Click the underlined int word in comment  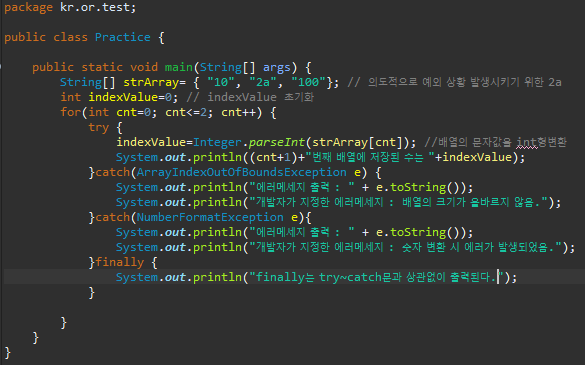[x=527, y=142]
